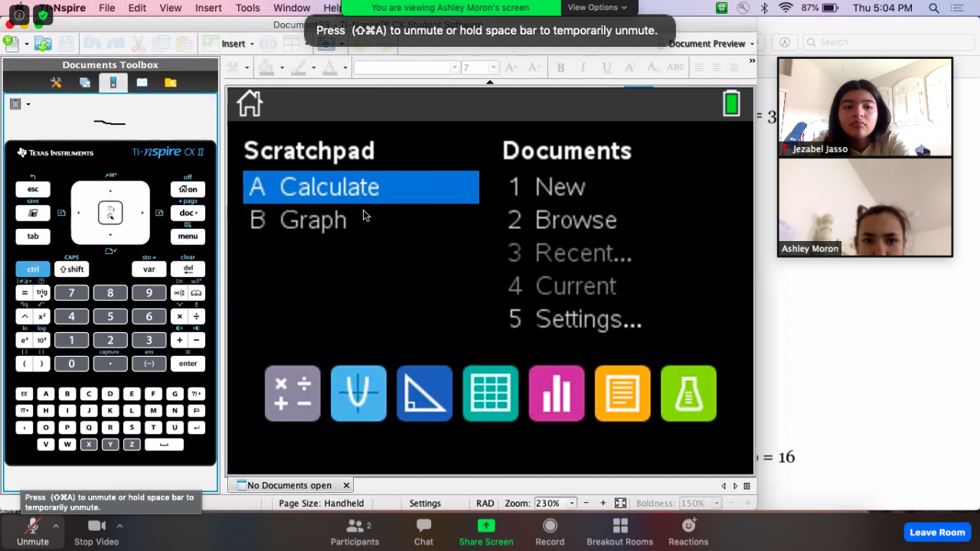This screenshot has width=980, height=551.
Task: Expand audio options arrow beside Unmute
Action: coord(55,526)
